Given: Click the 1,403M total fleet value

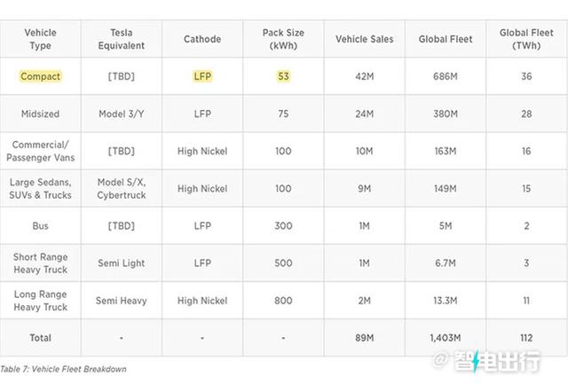Looking at the screenshot, I should click(x=446, y=338).
